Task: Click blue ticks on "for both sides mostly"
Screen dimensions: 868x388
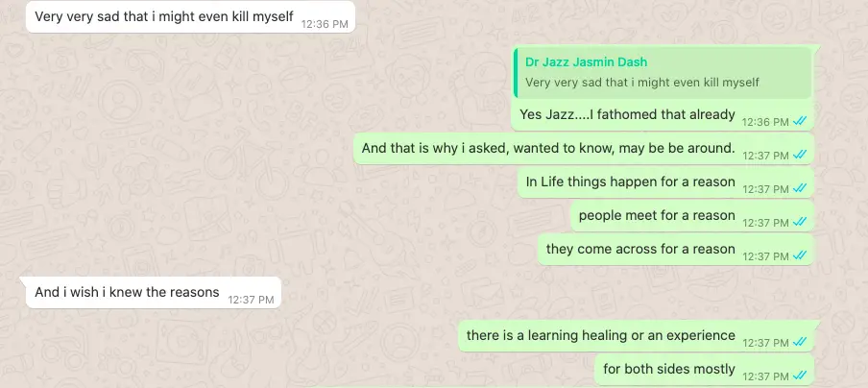Action: click(x=800, y=376)
